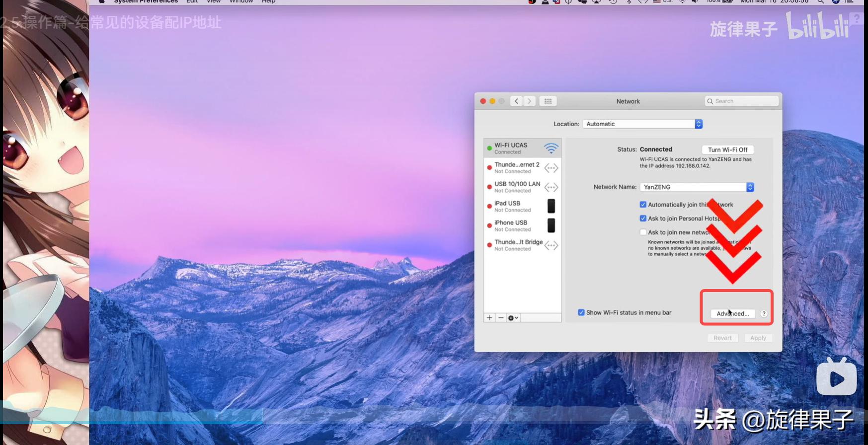Enable Ask to join new networks

coord(643,232)
